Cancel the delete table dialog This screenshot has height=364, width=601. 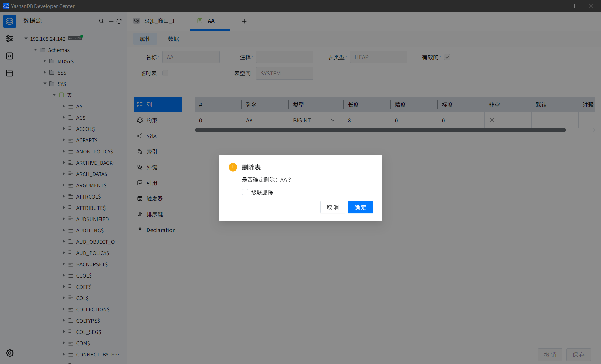[332, 207]
